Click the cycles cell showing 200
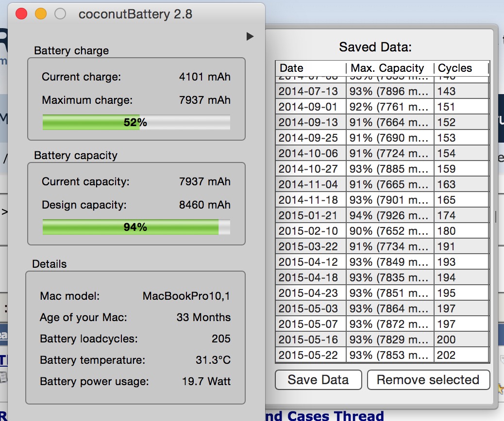 coord(461,340)
